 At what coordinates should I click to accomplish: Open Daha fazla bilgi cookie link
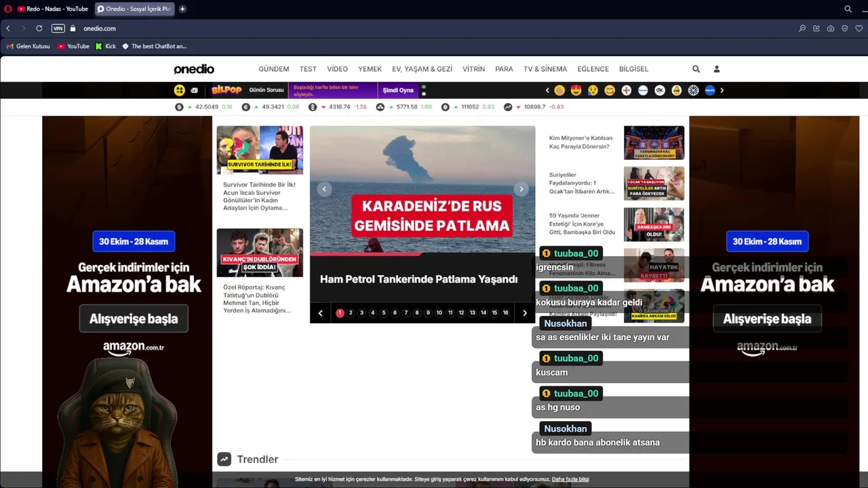tap(570, 479)
